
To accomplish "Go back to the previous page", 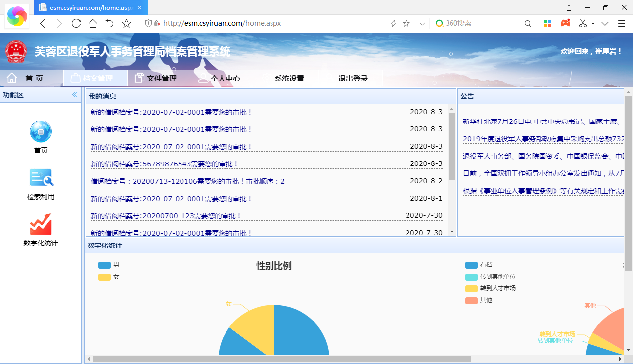I will point(43,23).
